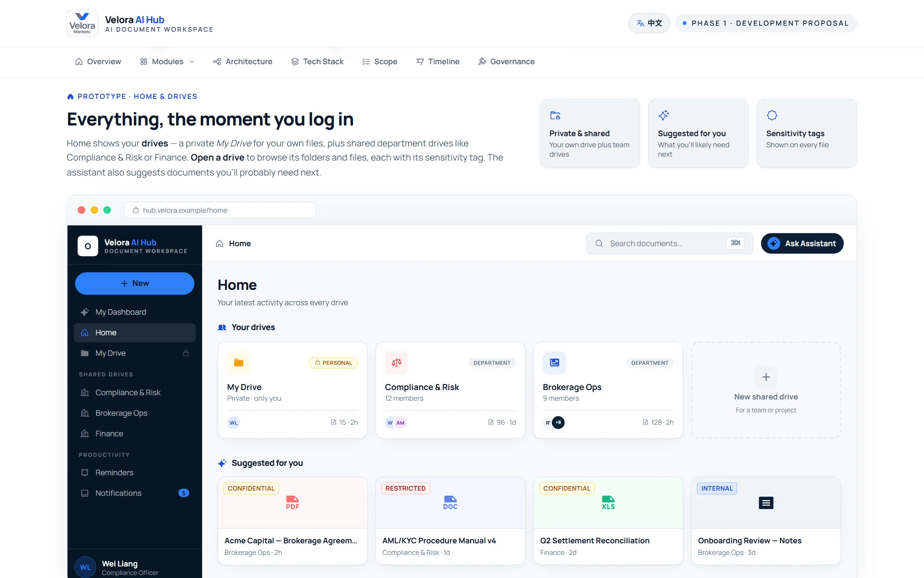Click the Suggested for you sparkle heading icon

coord(222,463)
